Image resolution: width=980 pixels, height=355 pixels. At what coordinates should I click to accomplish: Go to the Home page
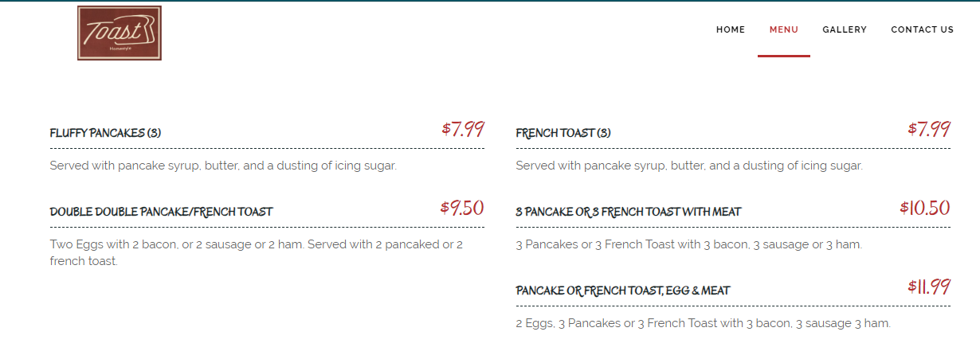pos(731,30)
